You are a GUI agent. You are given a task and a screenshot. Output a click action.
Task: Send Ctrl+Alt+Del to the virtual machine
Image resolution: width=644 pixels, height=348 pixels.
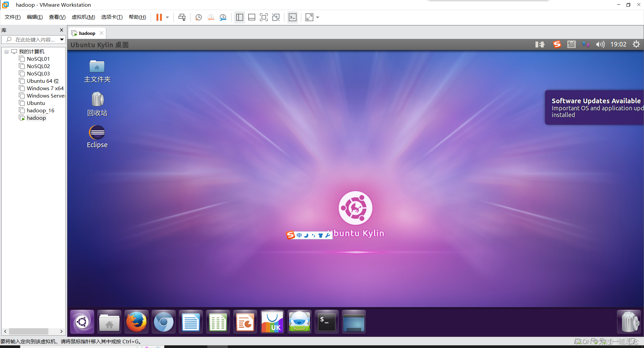(x=182, y=17)
